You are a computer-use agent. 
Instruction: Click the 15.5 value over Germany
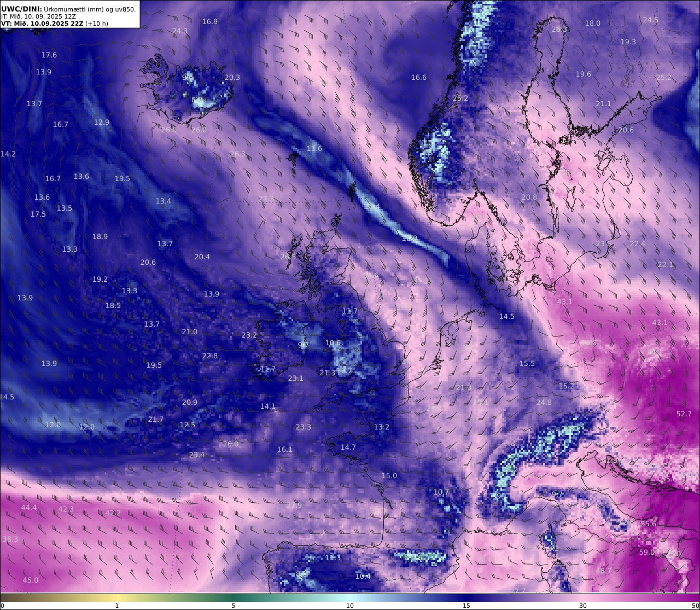(x=527, y=363)
